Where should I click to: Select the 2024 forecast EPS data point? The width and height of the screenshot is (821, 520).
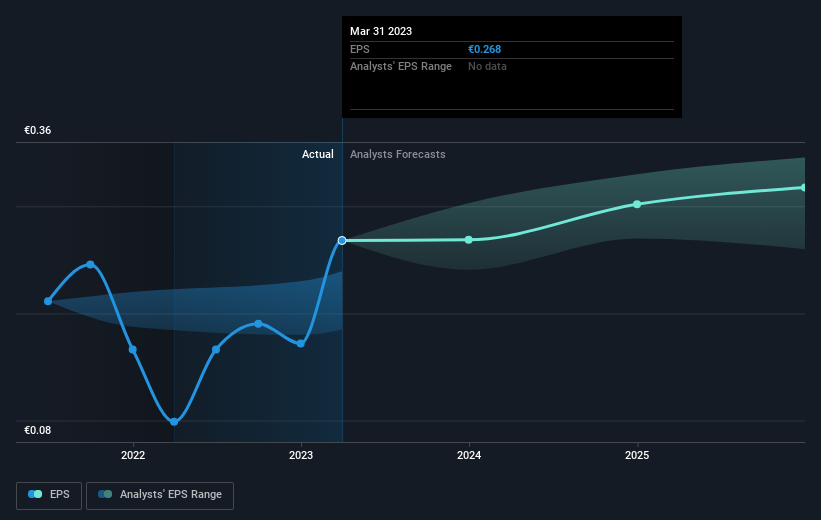pos(469,240)
